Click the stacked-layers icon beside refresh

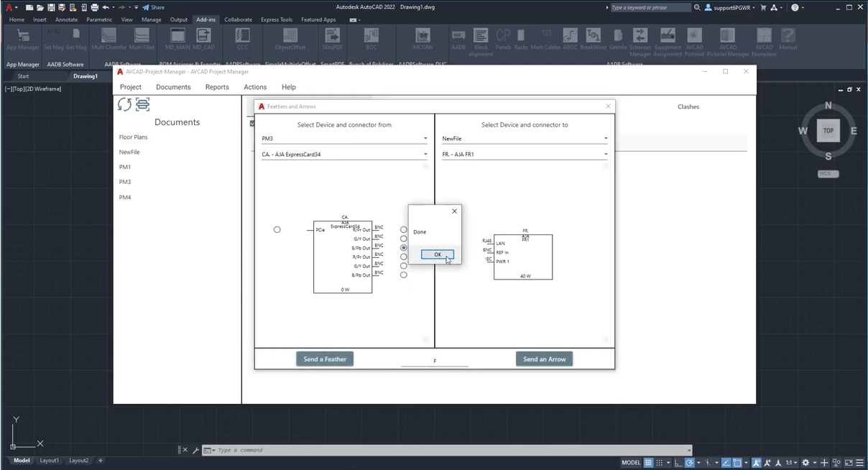click(x=142, y=105)
